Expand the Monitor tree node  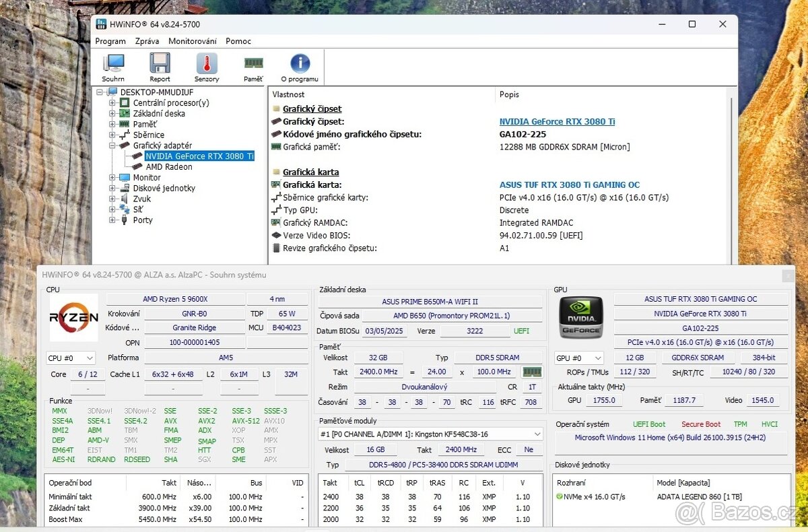pos(113,177)
